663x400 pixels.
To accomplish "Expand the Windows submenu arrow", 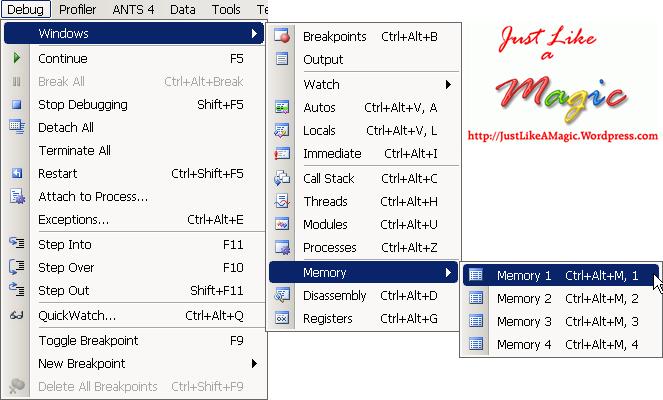I will (254, 33).
